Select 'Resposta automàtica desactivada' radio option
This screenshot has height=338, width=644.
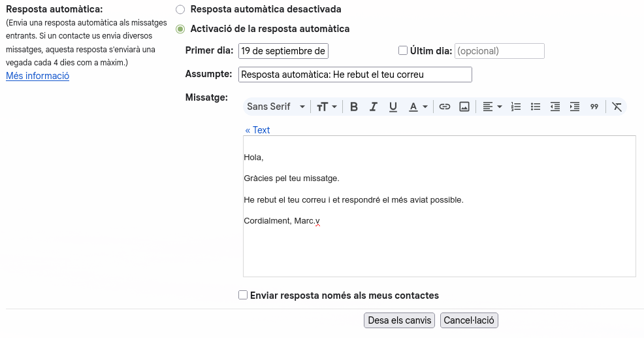(180, 10)
